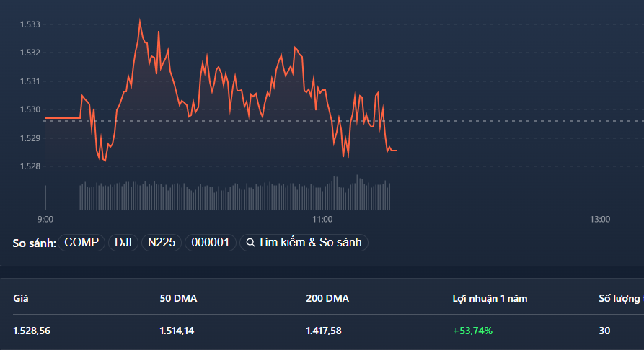Click the 200 DMA column header

coord(327,298)
